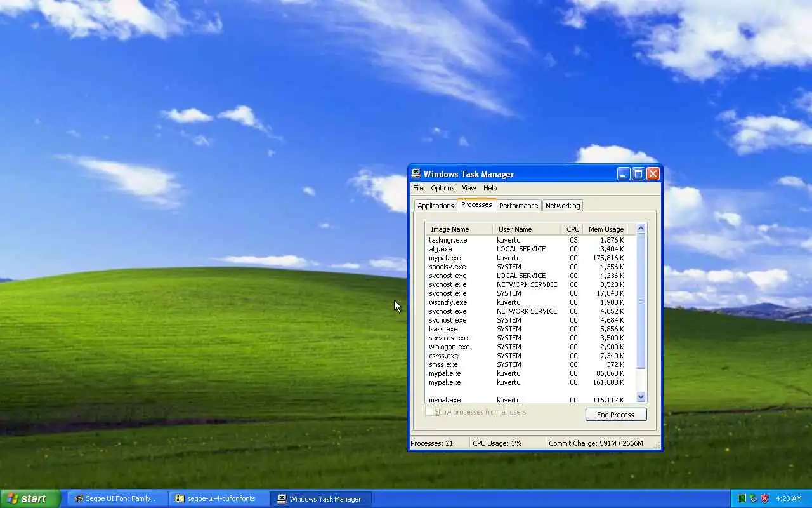Select the smss.exe process
Image resolution: width=812 pixels, height=508 pixels.
(530, 364)
